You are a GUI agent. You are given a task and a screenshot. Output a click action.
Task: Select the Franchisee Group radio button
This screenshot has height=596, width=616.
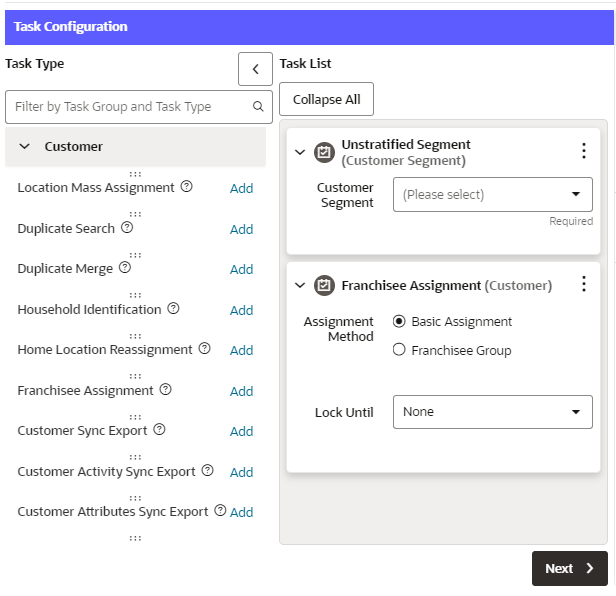(x=399, y=349)
